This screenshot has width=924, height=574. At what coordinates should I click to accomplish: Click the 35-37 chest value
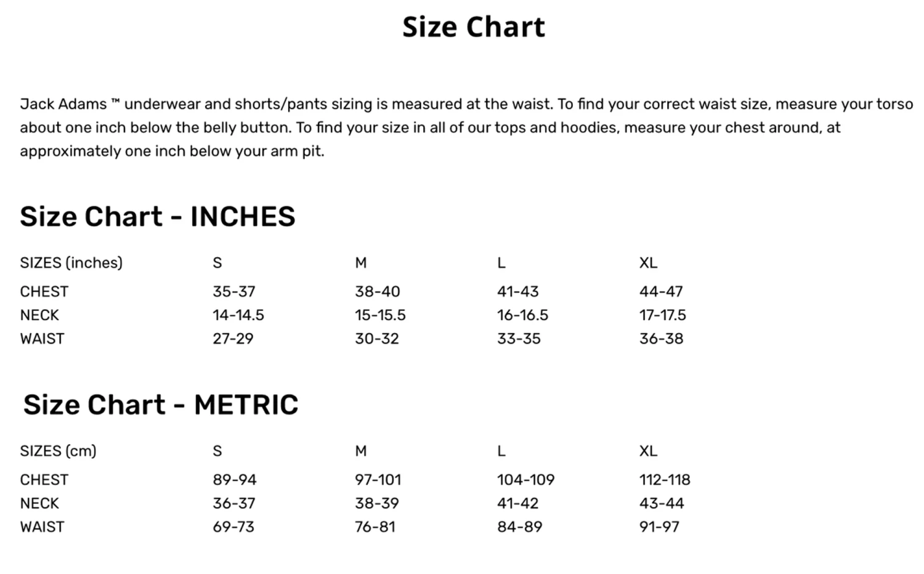pos(233,291)
